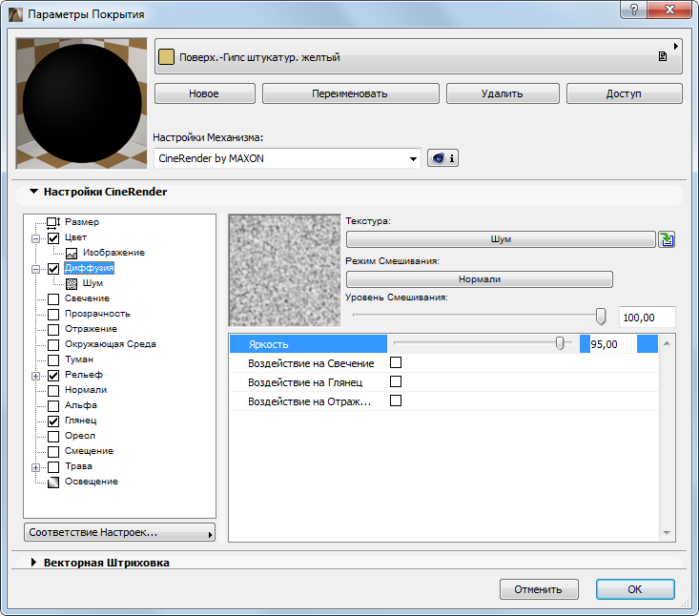Click the Переименовать button

click(350, 93)
